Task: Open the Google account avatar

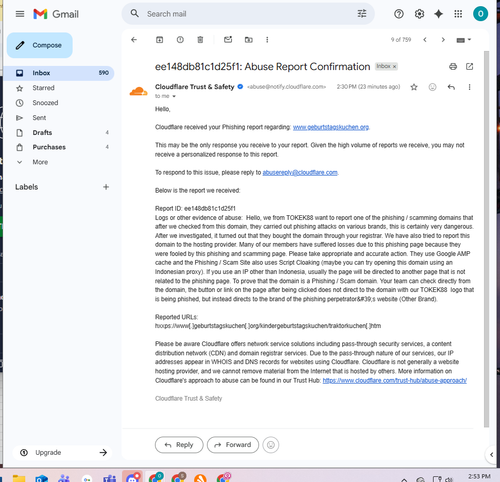Action: [480, 14]
